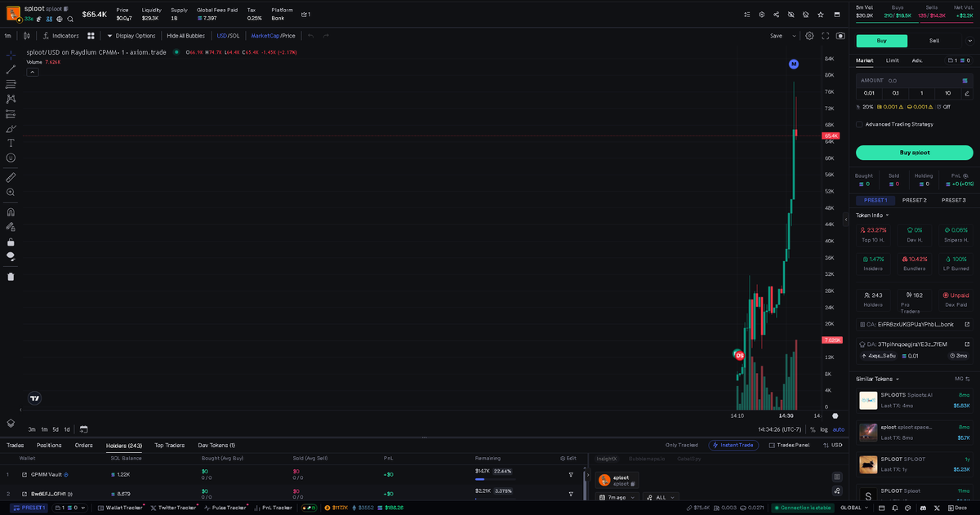Screen dimensions: 980x515
Task: Choose the 0.01 quick amount button
Action: [x=869, y=93]
